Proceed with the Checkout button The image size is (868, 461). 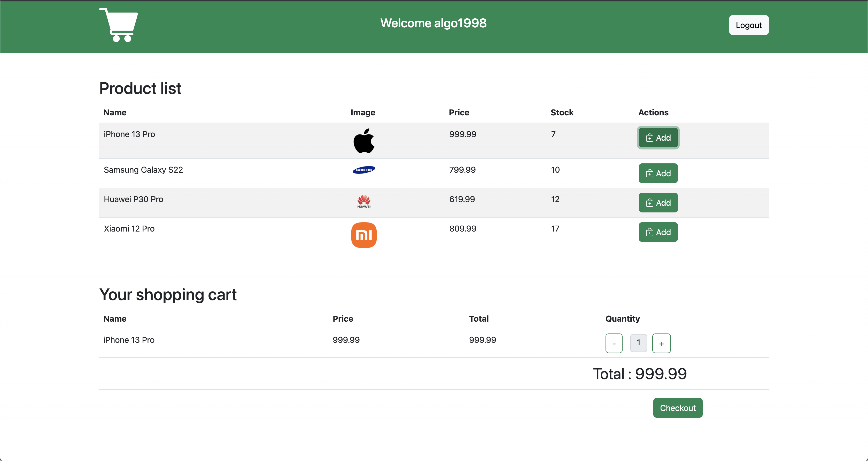click(x=678, y=408)
